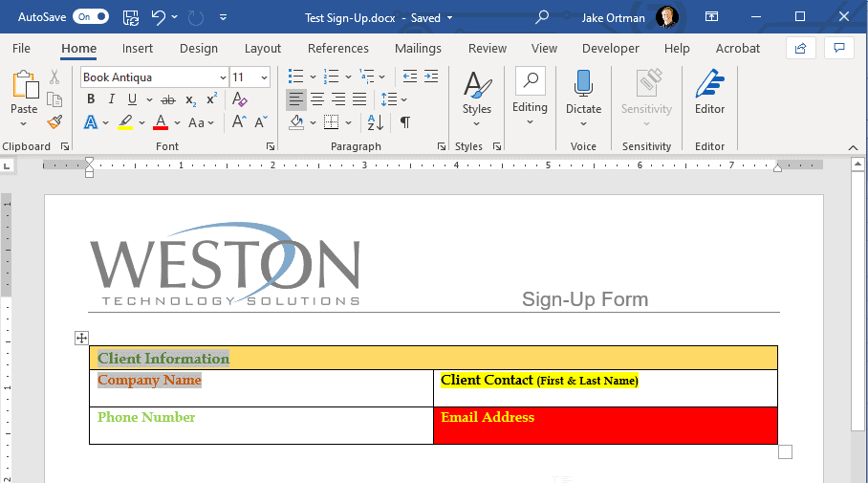Click Jake Ortman account picture
This screenshot has width=868, height=483.
pos(666,17)
